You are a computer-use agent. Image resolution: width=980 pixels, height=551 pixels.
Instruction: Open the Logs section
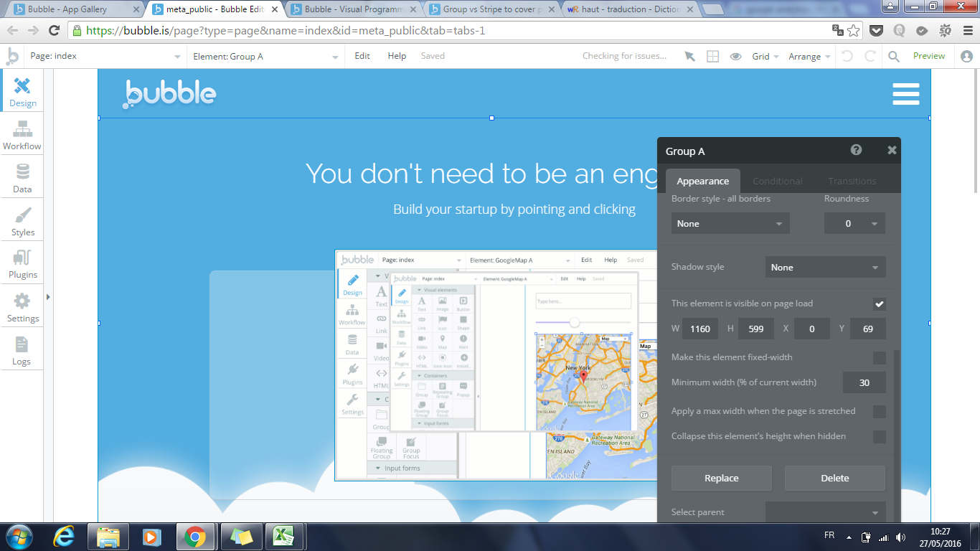[22, 350]
